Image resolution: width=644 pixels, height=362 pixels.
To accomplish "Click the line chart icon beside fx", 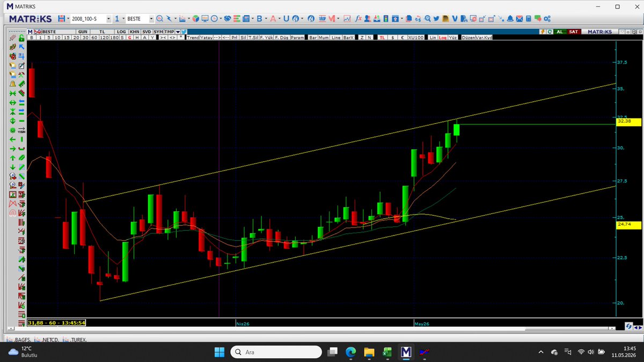I will [x=347, y=19].
